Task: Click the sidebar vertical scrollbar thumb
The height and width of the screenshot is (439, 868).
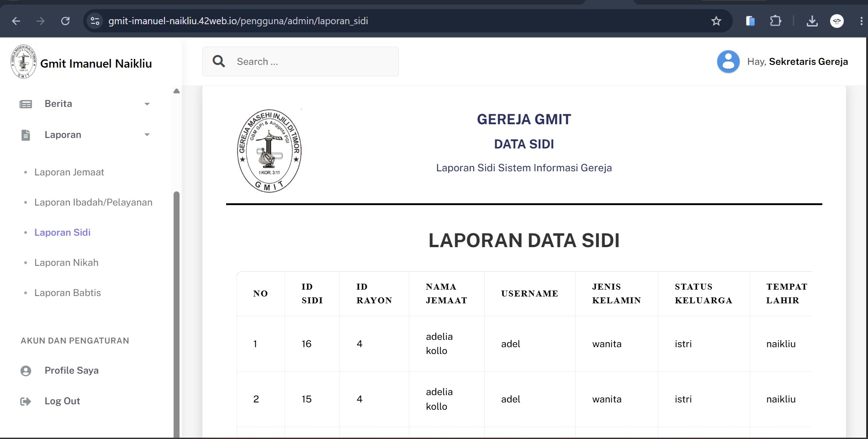Action: [x=176, y=314]
